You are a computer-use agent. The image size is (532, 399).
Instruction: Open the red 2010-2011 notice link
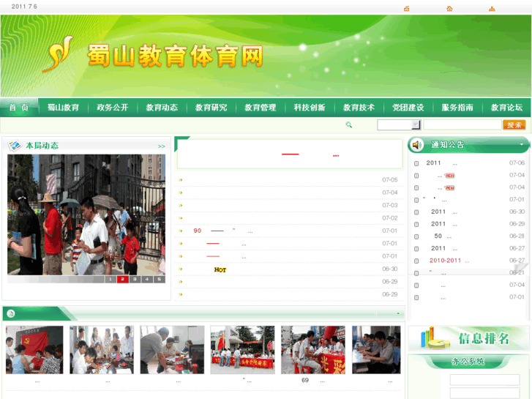click(x=449, y=261)
